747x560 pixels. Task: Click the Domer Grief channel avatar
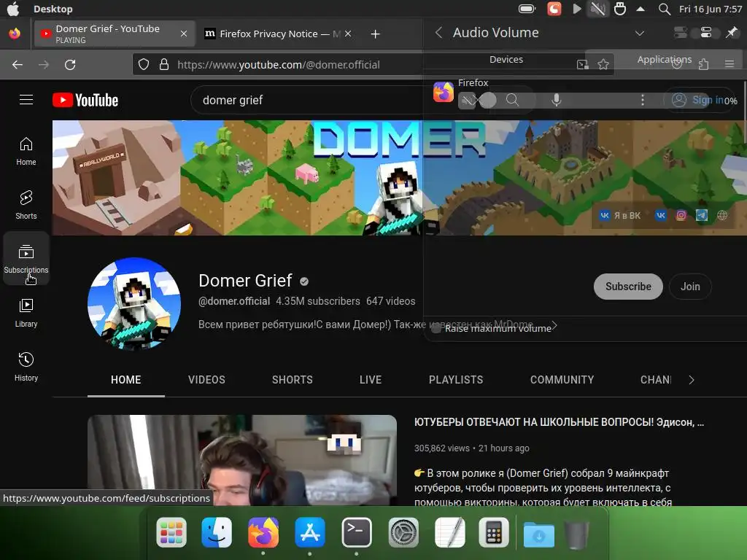[134, 303]
